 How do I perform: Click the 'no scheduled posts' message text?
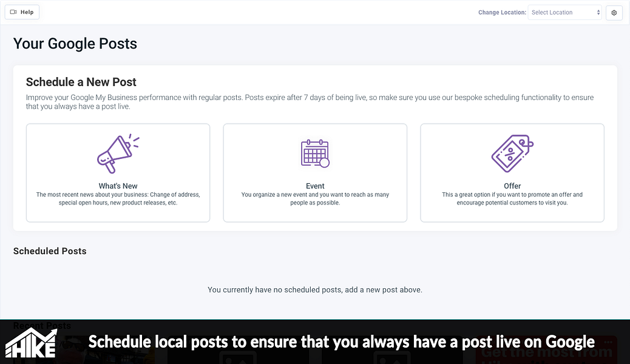tap(315, 289)
